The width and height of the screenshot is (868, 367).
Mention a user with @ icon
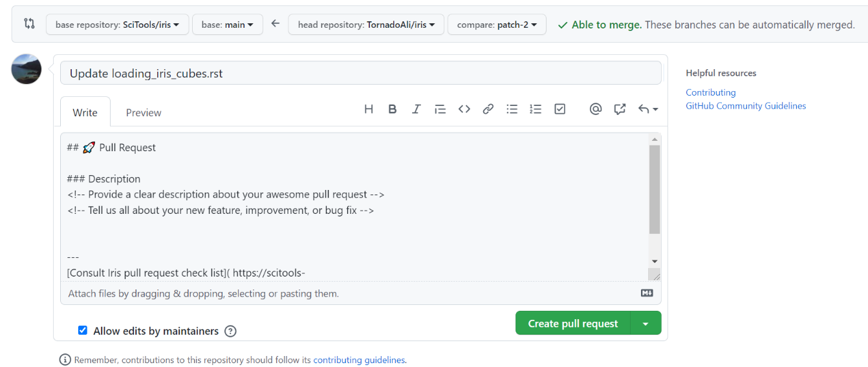click(x=596, y=109)
